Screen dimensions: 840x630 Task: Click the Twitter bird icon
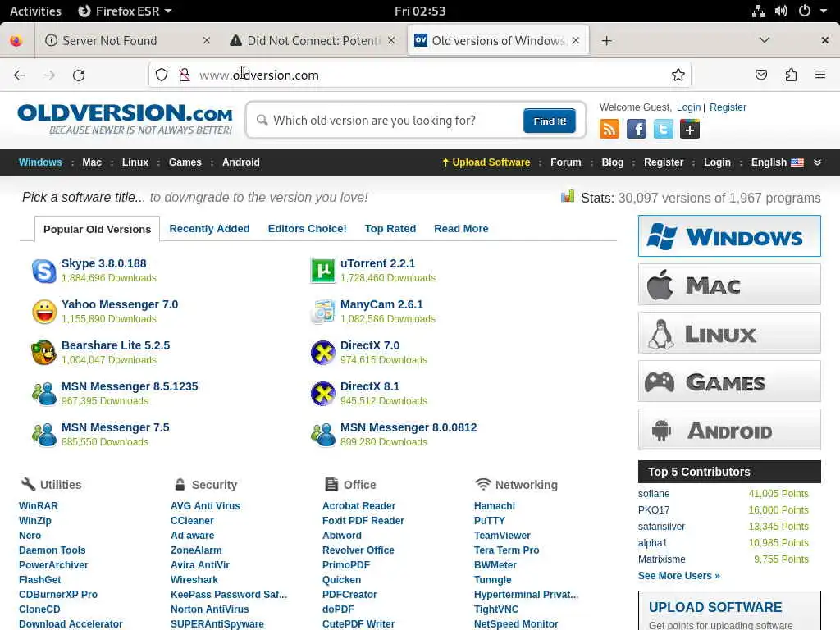tap(663, 129)
